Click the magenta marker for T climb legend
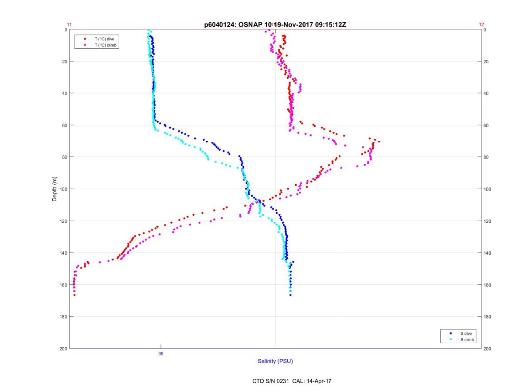The height and width of the screenshot is (392, 532). (x=85, y=45)
